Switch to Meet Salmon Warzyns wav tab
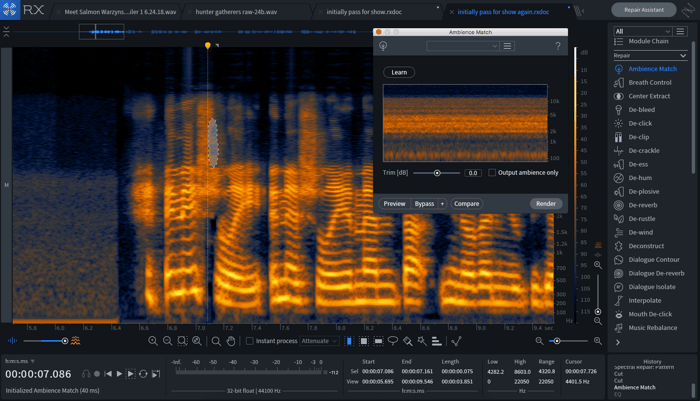700x401 pixels. coord(120,12)
